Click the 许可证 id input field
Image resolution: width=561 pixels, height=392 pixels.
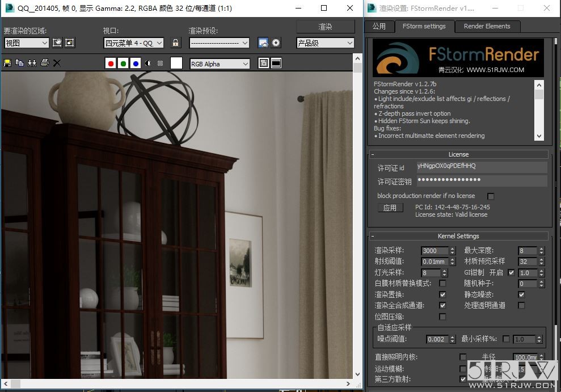482,167
